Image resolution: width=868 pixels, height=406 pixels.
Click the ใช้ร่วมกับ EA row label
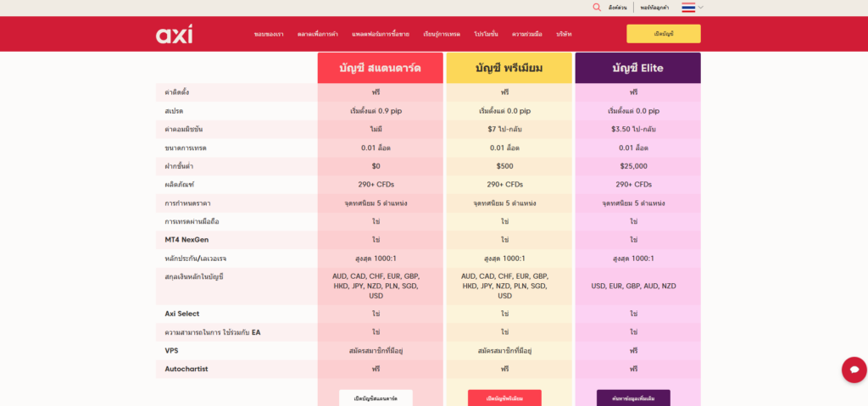(213, 332)
